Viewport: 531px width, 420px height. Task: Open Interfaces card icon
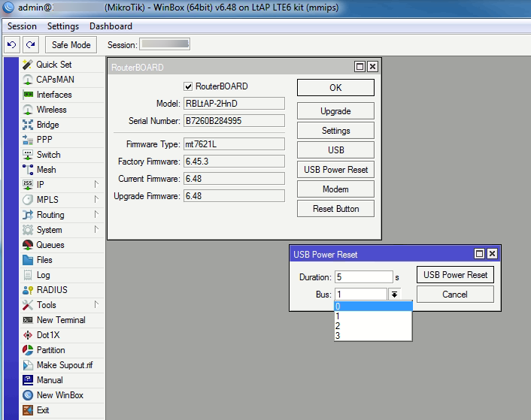click(28, 95)
